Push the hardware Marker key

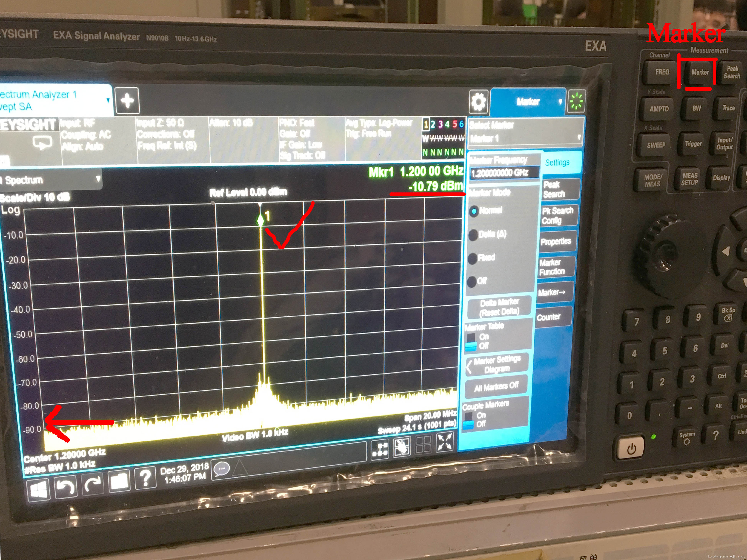[x=699, y=73]
